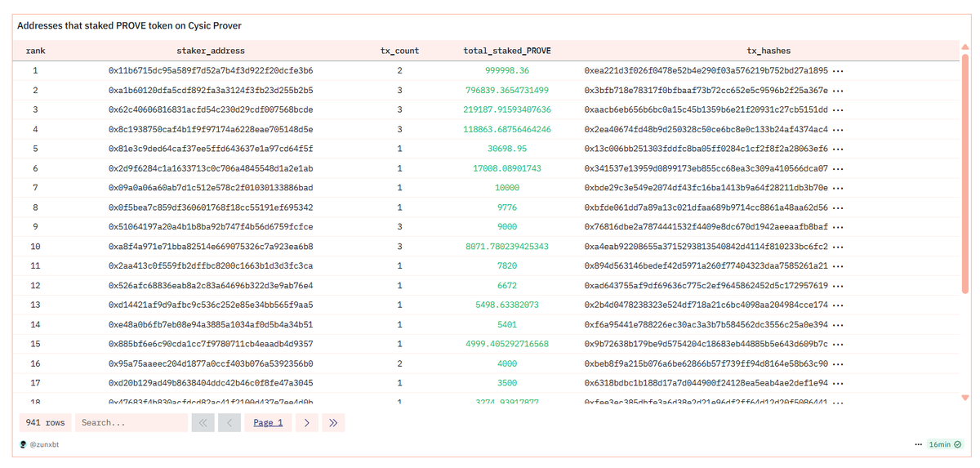Click tx hash starting 0xad643755af9df696
The height and width of the screenshot is (468, 980).
tap(706, 285)
